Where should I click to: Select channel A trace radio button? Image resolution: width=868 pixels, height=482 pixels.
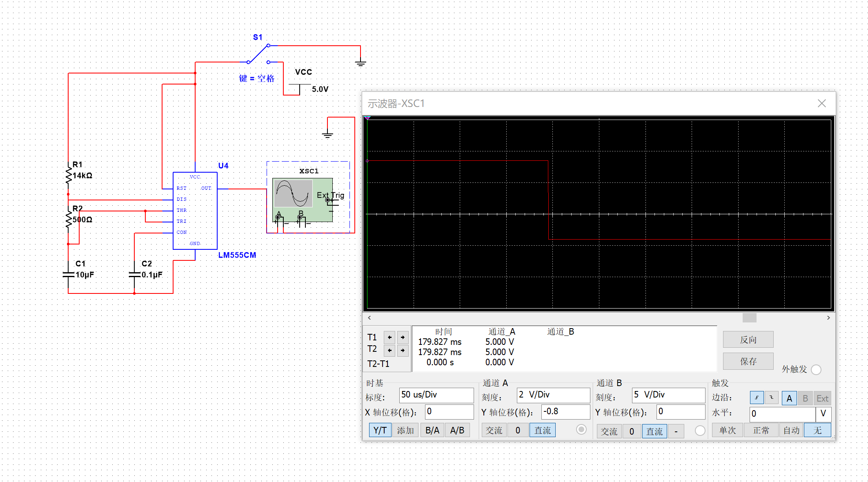[581, 429]
